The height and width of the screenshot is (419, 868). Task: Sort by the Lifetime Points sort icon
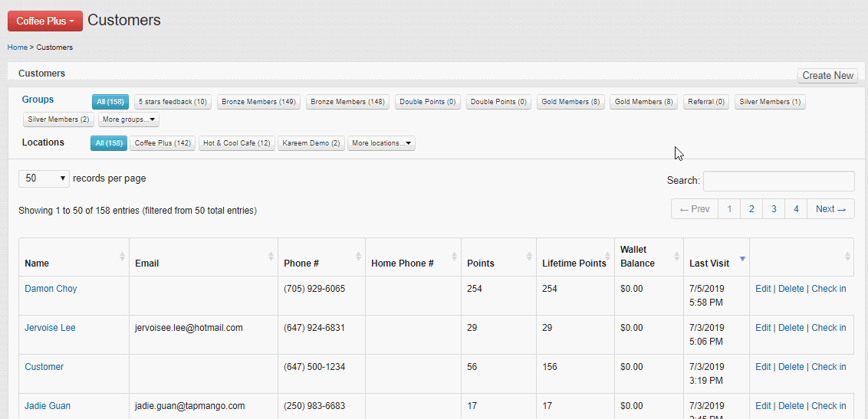coord(607,257)
